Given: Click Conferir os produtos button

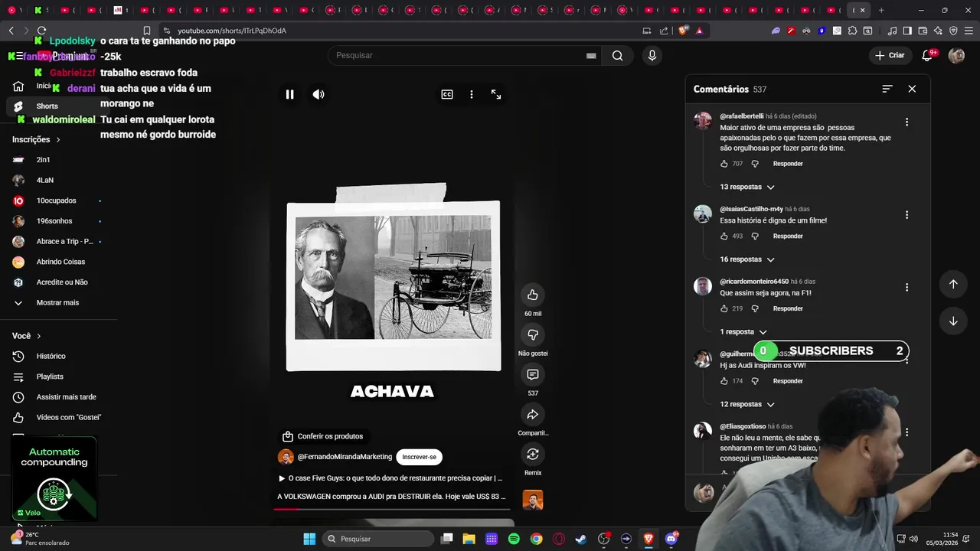Looking at the screenshot, I should [x=322, y=436].
